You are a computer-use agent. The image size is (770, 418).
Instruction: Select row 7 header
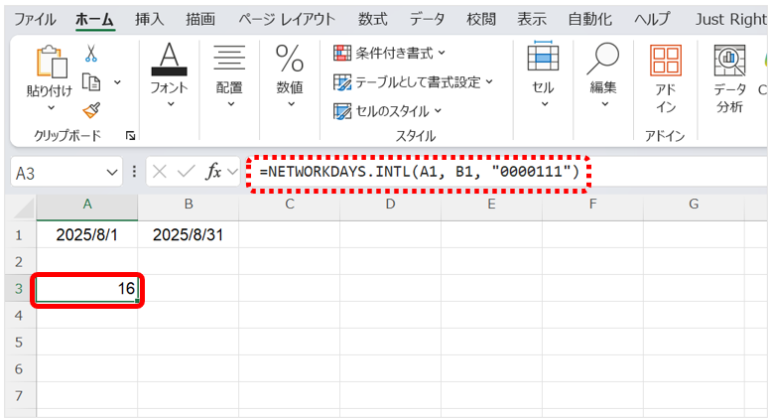(x=20, y=395)
